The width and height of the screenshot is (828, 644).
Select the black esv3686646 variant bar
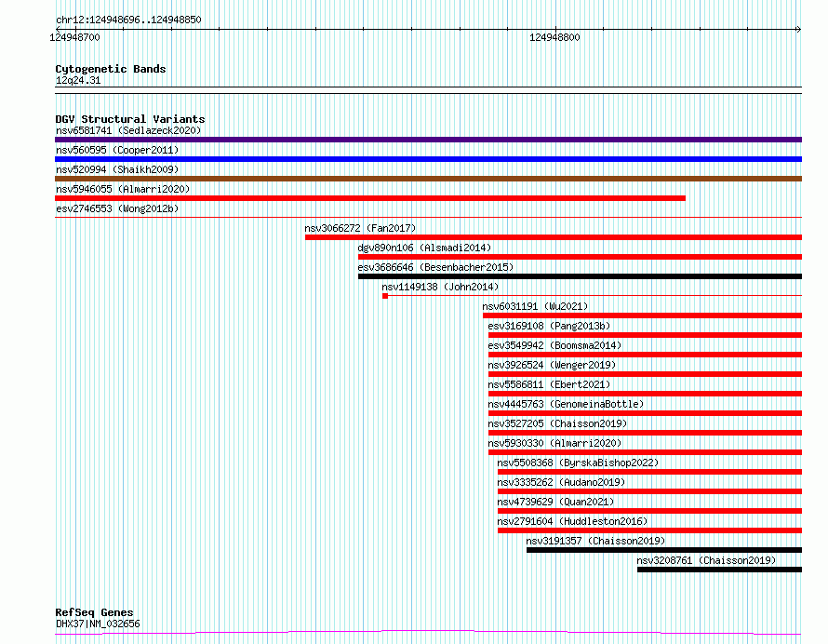[x=580, y=276]
